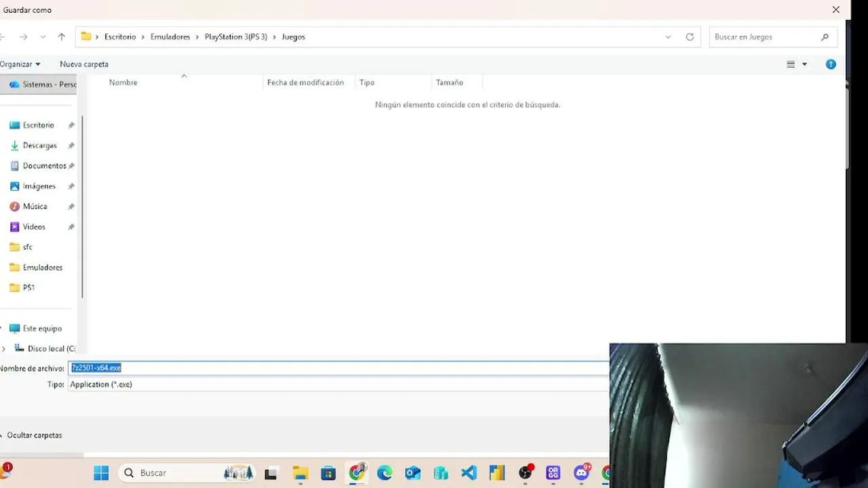Viewport: 868px width, 488px height.
Task: Open Visual Studio Code from taskbar
Action: point(469,473)
